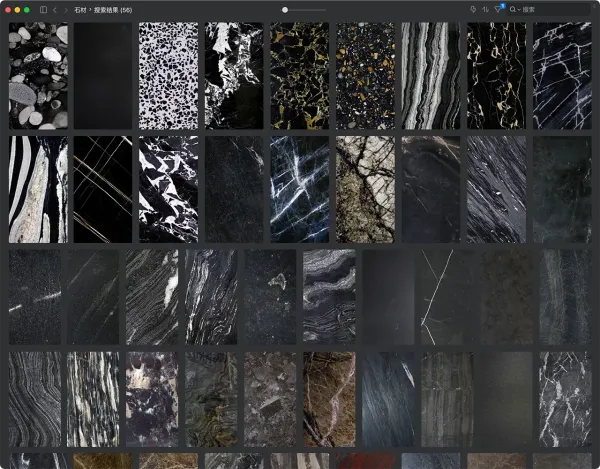Click the thumbnail size slider
This screenshot has height=469, width=600.
(x=285, y=9)
